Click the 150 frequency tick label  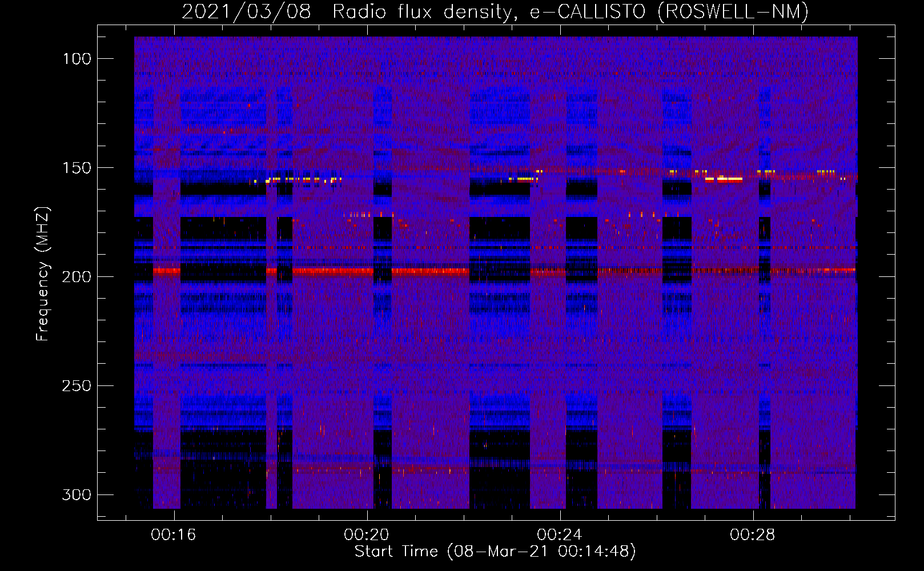[x=77, y=168]
